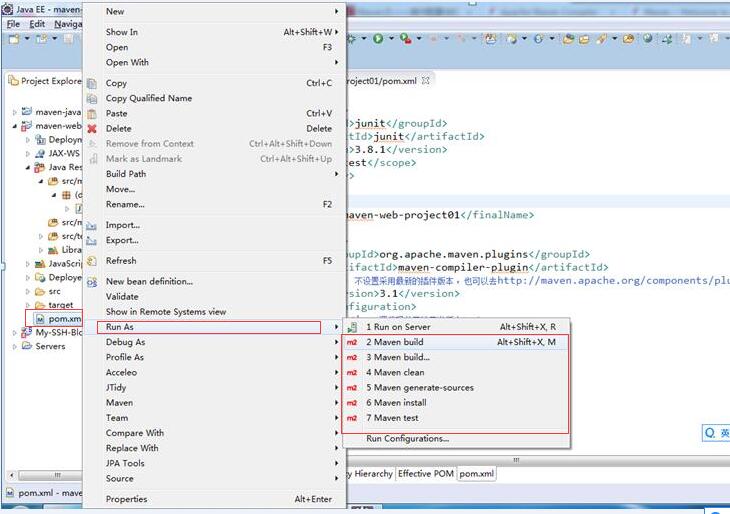The height and width of the screenshot is (514, 730).
Task: Expand the maven-java project node
Action: pos(14,112)
